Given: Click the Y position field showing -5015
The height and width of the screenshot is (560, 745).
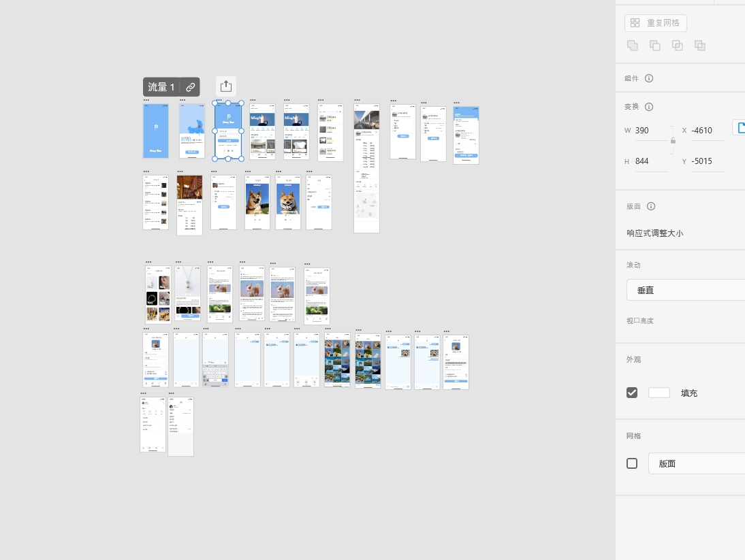Looking at the screenshot, I should 707,161.
